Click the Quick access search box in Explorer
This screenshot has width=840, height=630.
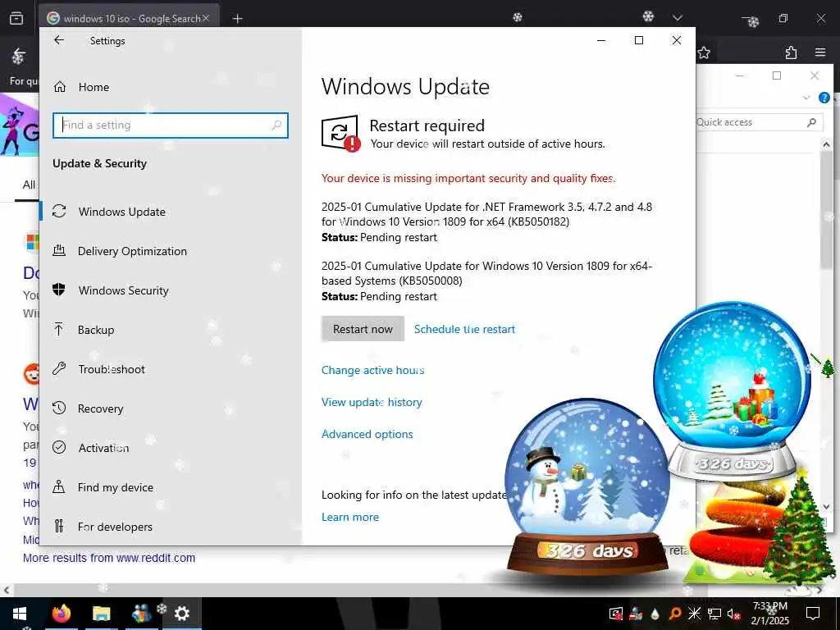click(759, 122)
